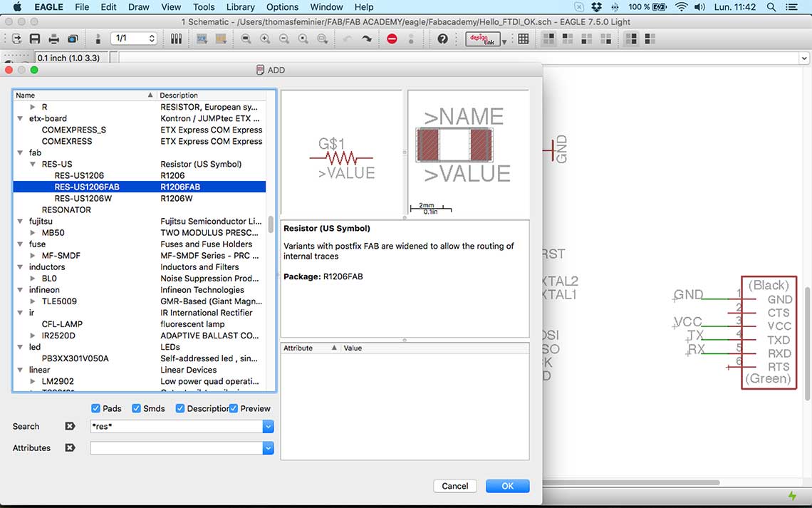The height and width of the screenshot is (508, 812).
Task: Click the Zoom select toolbar icon
Action: 323,39
